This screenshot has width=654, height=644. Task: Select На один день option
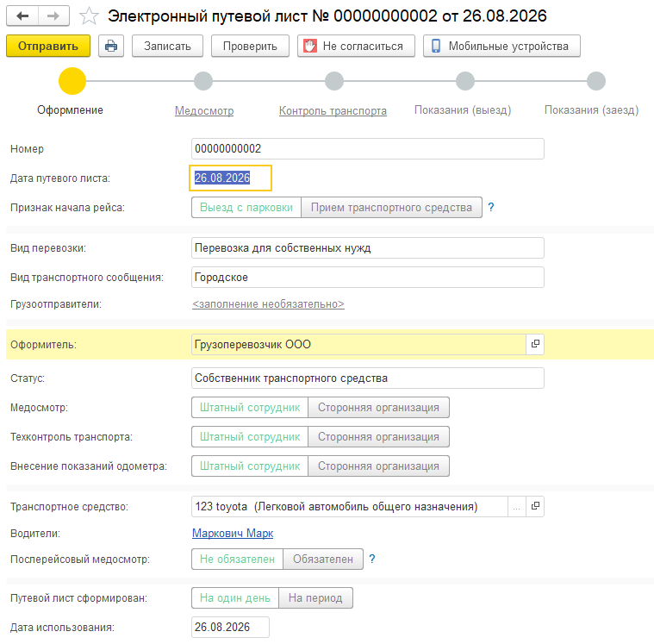(x=235, y=597)
